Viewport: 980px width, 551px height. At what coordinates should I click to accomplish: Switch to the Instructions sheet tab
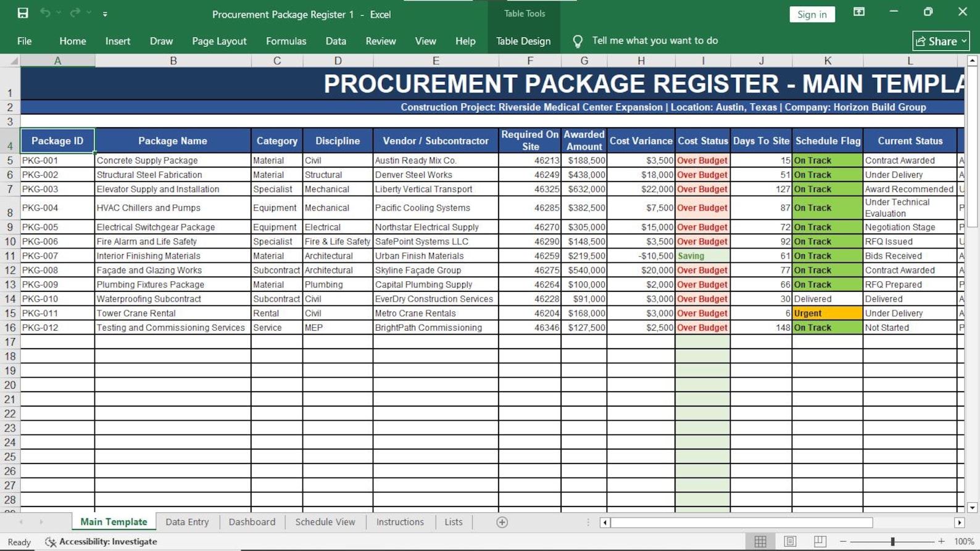coord(400,522)
